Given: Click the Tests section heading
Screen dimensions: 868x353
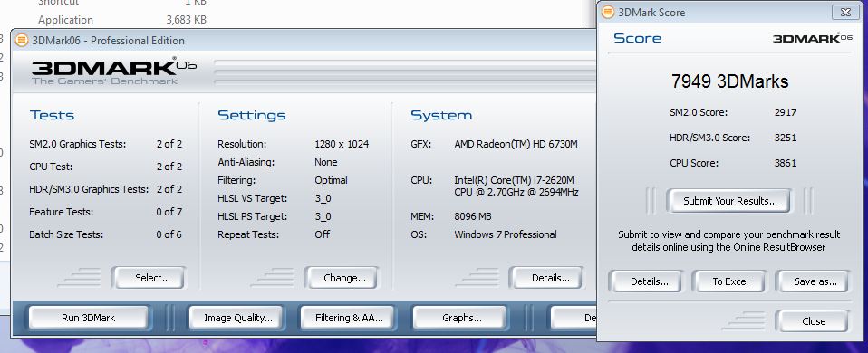Looking at the screenshot, I should point(52,115).
